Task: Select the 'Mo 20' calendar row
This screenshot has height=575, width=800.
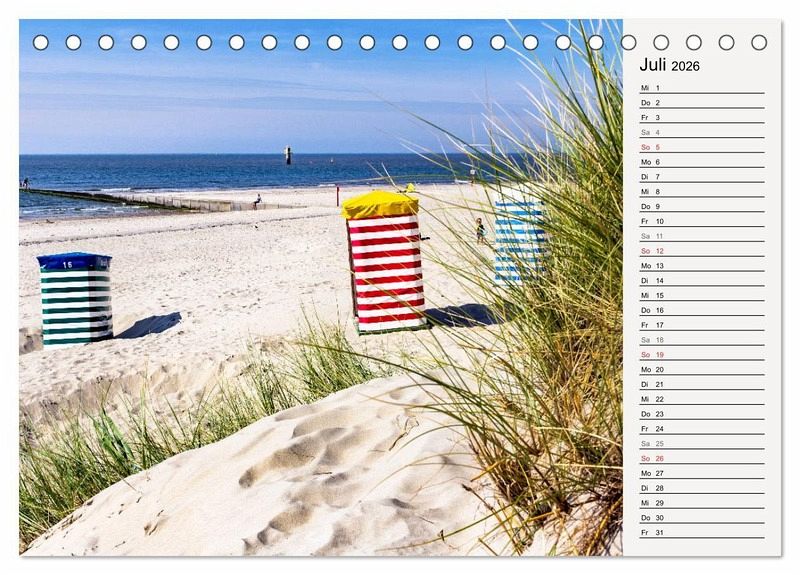Action: tap(702, 369)
